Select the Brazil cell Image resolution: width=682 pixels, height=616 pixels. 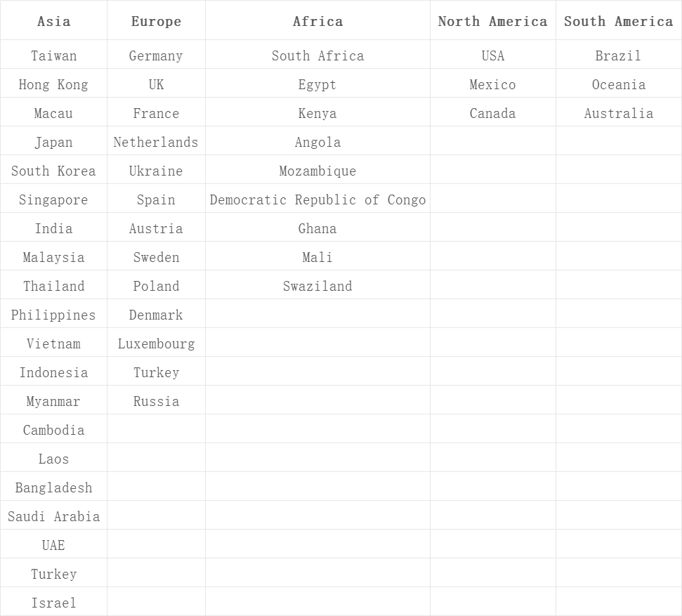(x=618, y=55)
